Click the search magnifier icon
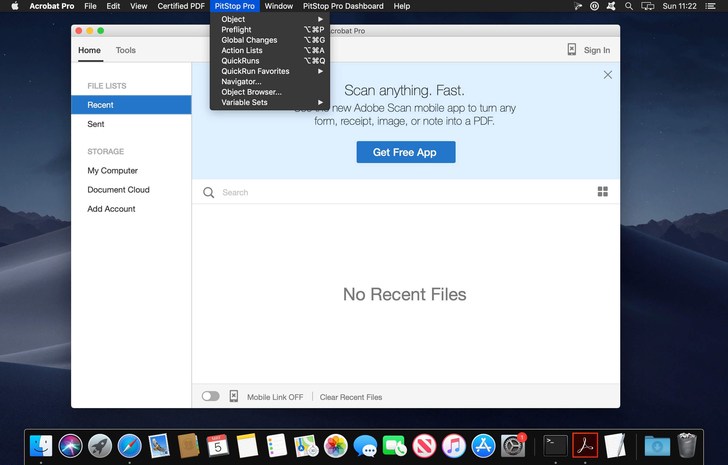 click(208, 192)
